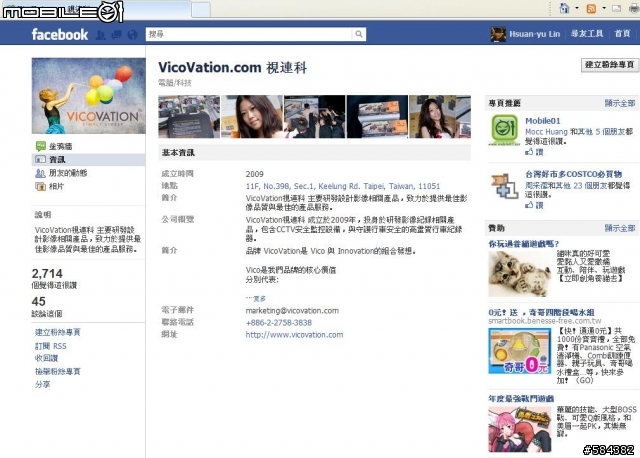
Task: Click marketing@vicovation.com email text
Action: point(292,311)
